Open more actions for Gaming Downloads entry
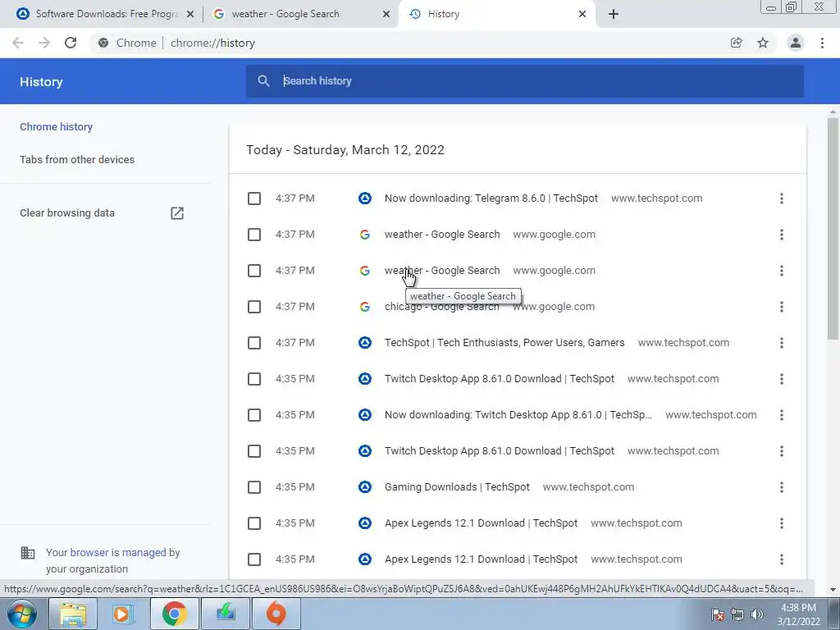 pyautogui.click(x=782, y=487)
